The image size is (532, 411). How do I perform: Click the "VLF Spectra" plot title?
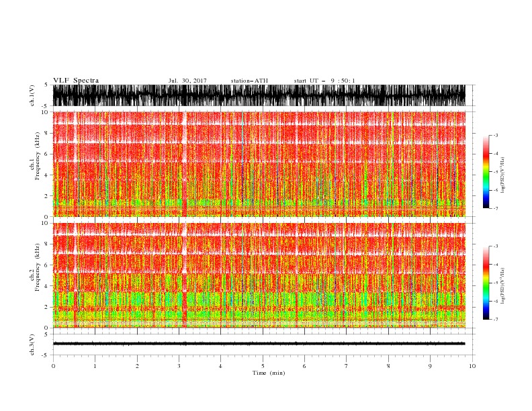coord(76,81)
